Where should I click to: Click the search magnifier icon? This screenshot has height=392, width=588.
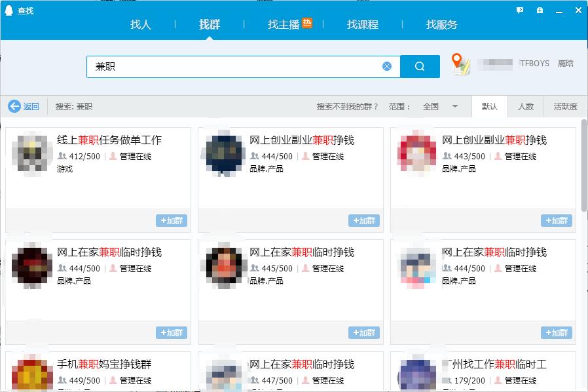tap(420, 66)
